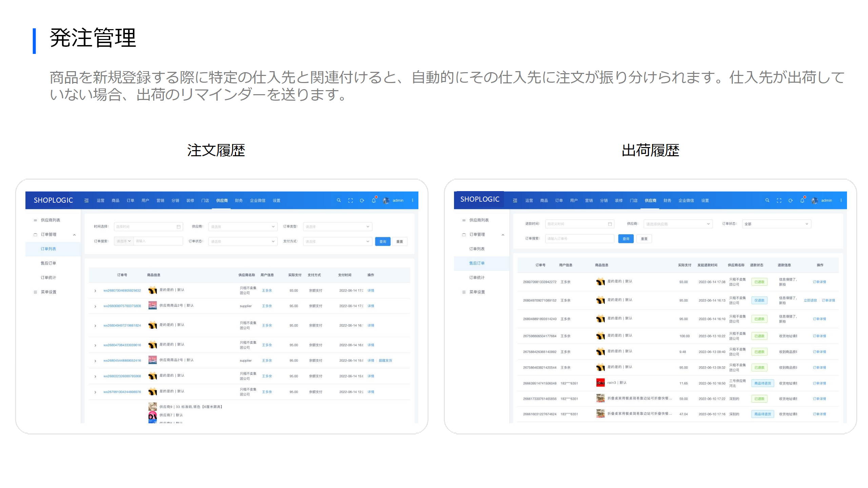868x488 pixels.
Task: Click refresh icon in left panel header
Action: 362,200
